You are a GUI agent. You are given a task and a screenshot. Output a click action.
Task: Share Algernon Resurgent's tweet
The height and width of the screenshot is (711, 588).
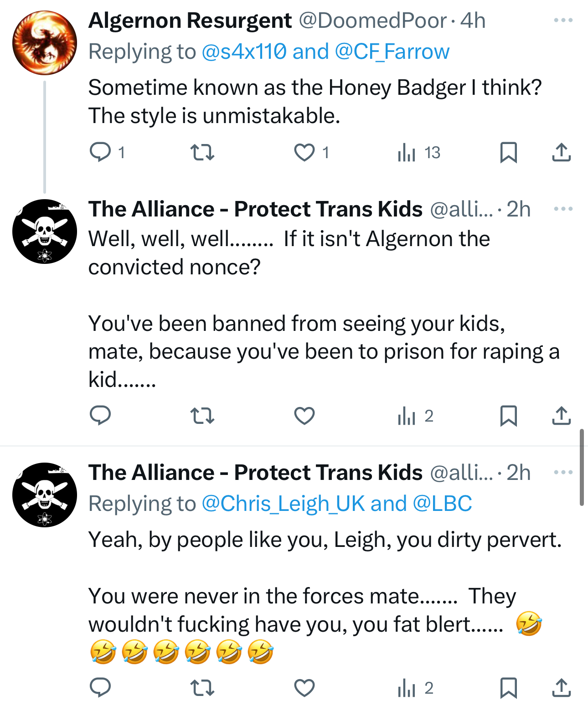tap(561, 152)
